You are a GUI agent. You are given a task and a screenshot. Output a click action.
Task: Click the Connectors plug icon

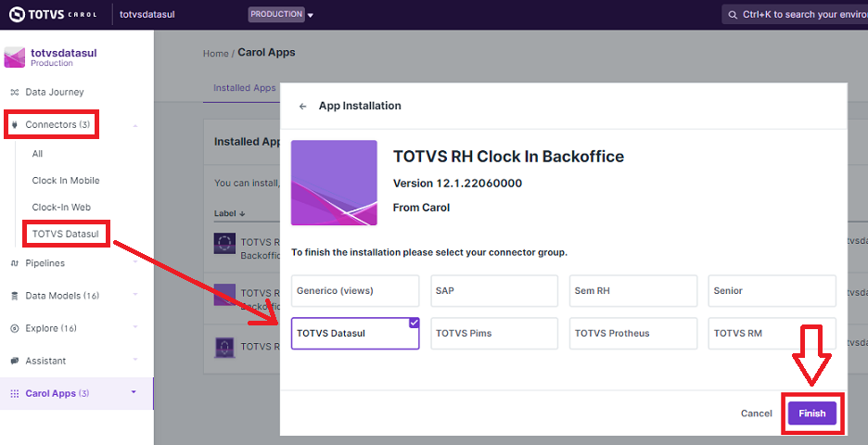[15, 124]
